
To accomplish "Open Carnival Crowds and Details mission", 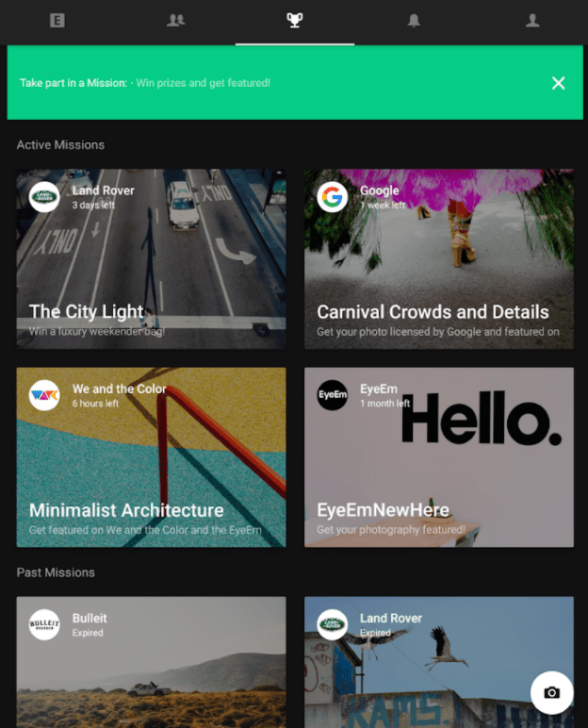I will click(439, 258).
